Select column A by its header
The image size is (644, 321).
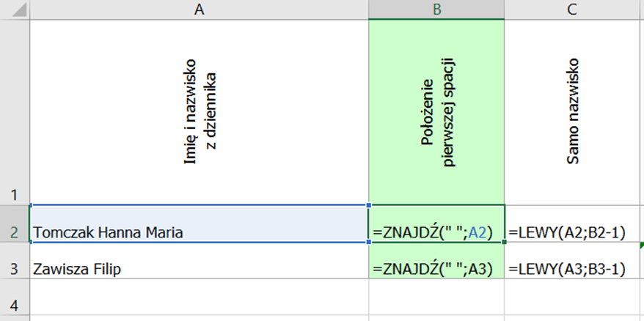pyautogui.click(x=199, y=10)
